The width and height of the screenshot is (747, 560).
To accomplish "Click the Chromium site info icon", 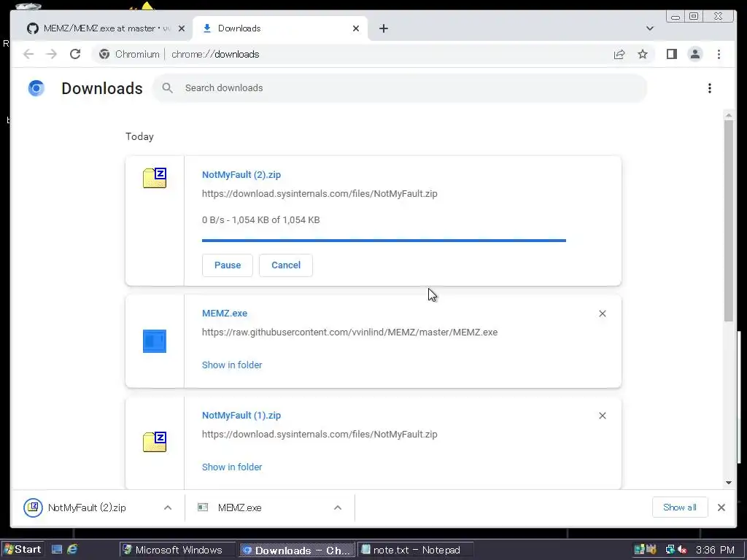I will pyautogui.click(x=104, y=54).
